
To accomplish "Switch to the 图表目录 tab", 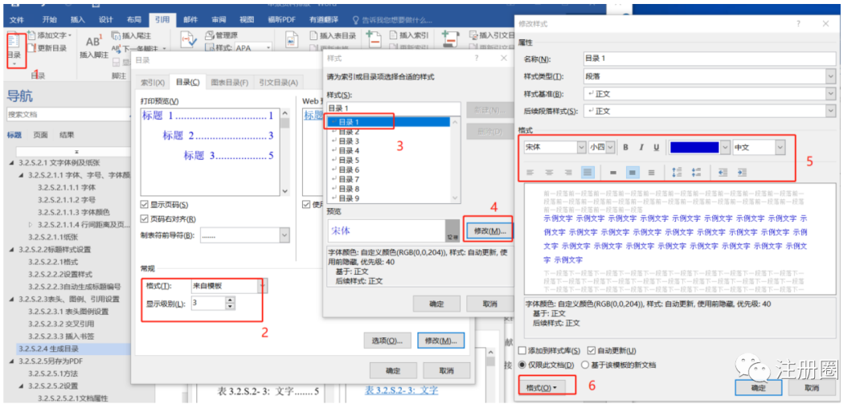I will (229, 83).
